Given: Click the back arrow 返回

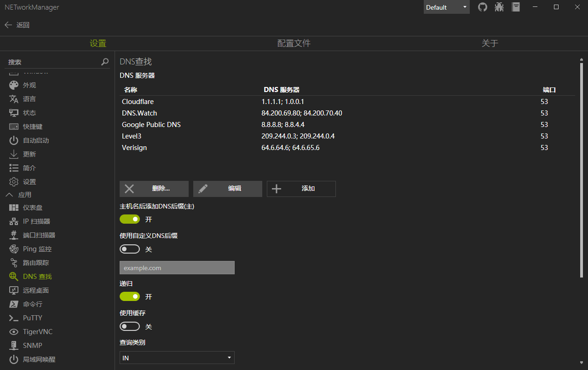Looking at the screenshot, I should coord(17,25).
